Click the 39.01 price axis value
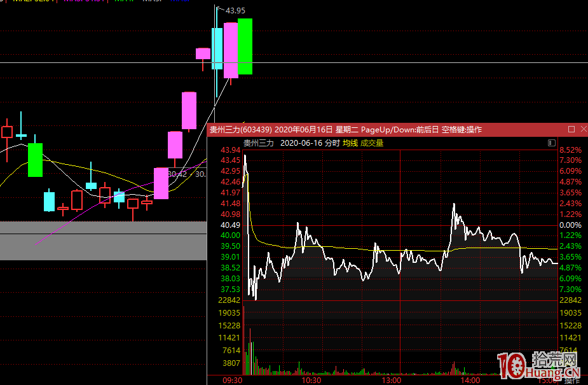The height and width of the screenshot is (385, 588). 230,257
